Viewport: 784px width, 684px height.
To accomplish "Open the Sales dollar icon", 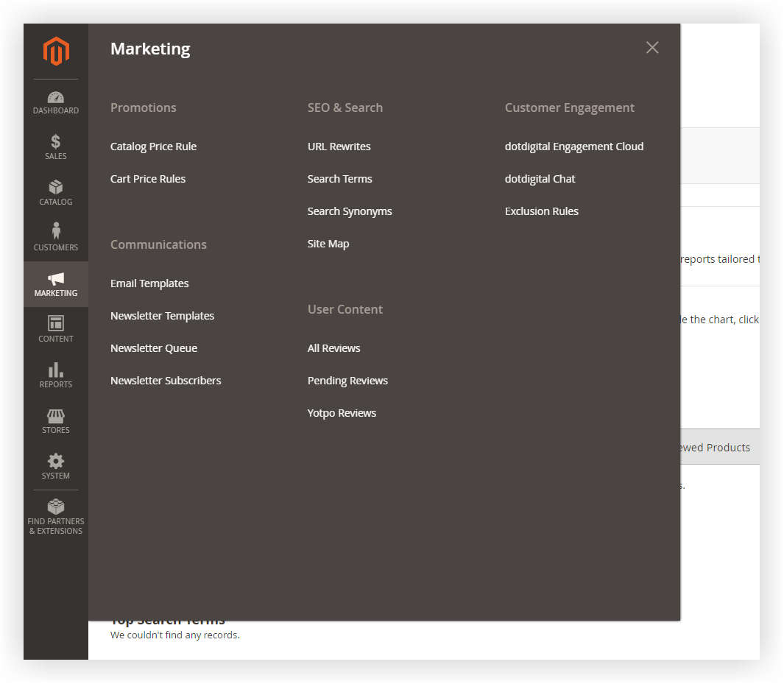I will tap(56, 142).
